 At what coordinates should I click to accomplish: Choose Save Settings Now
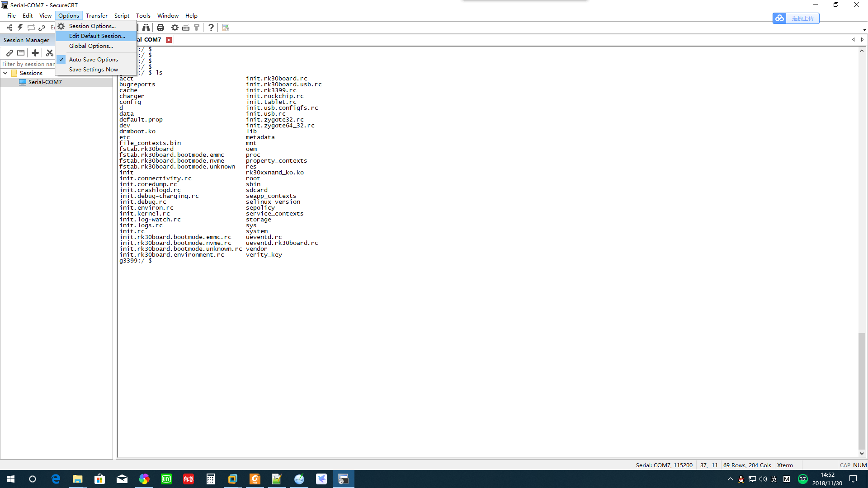[x=94, y=69]
